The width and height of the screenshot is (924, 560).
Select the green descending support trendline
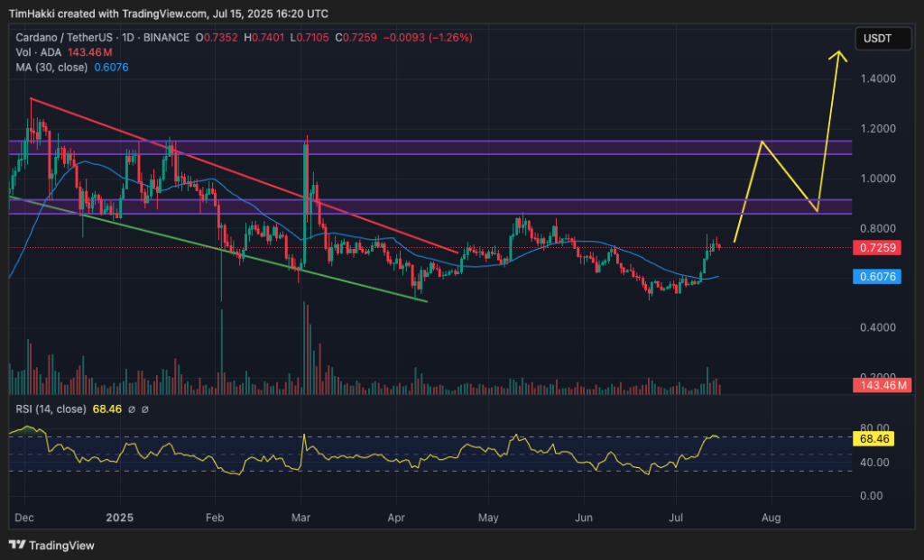(217, 248)
